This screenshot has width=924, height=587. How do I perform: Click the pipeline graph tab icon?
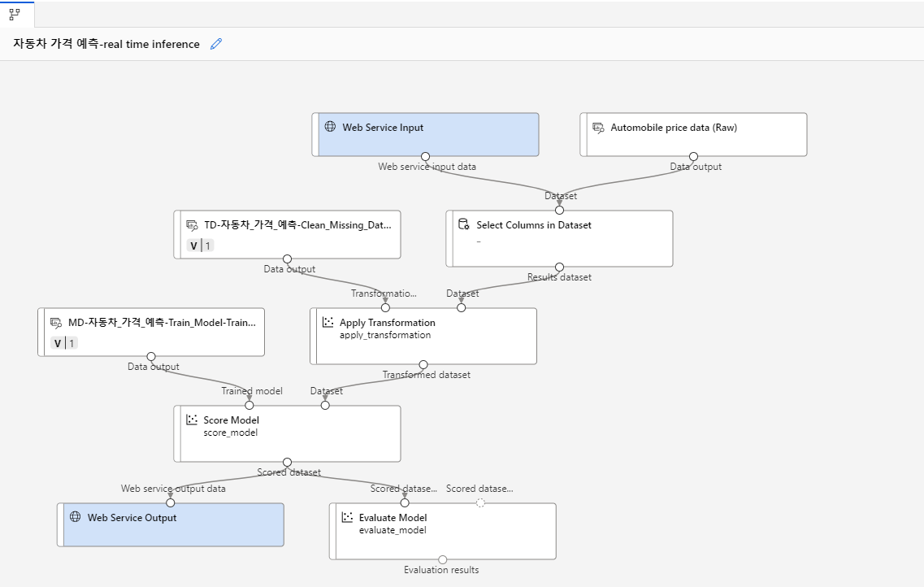coord(15,14)
